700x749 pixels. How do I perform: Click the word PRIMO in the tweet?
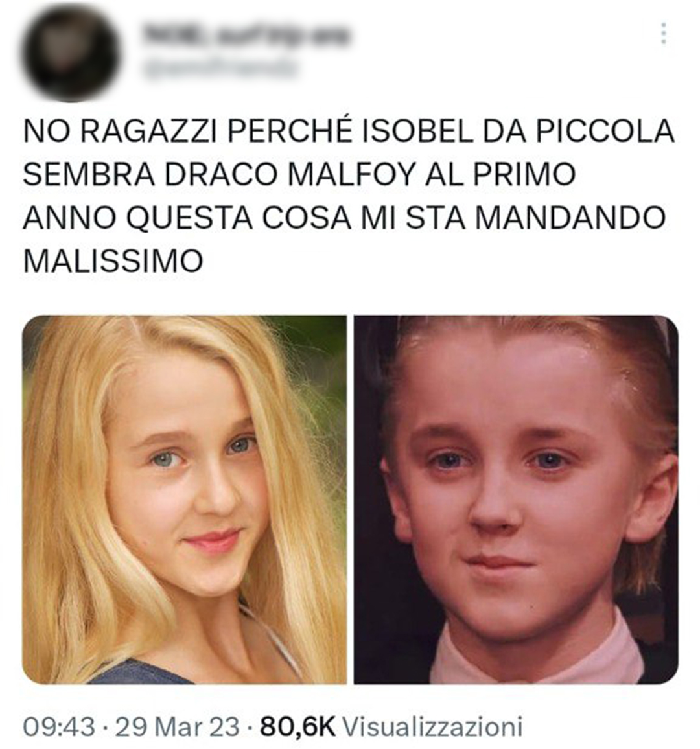524,174
